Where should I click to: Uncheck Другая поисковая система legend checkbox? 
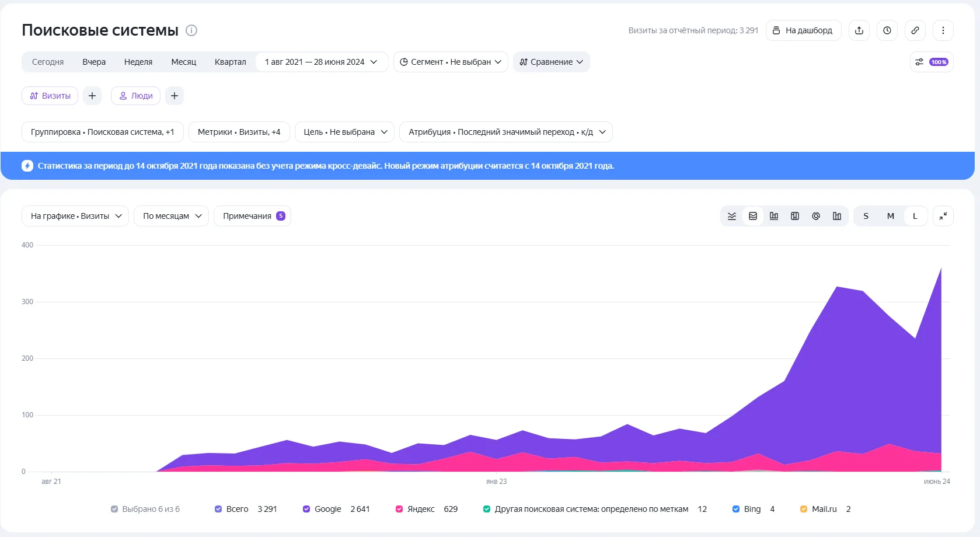tap(487, 509)
